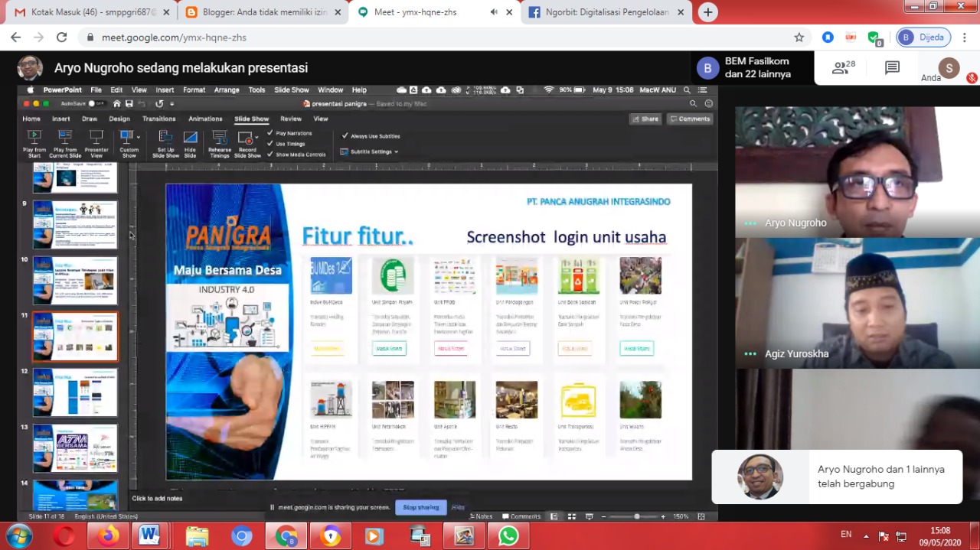Open the Review ribbon tab
The width and height of the screenshot is (980, 550).
pos(291,119)
